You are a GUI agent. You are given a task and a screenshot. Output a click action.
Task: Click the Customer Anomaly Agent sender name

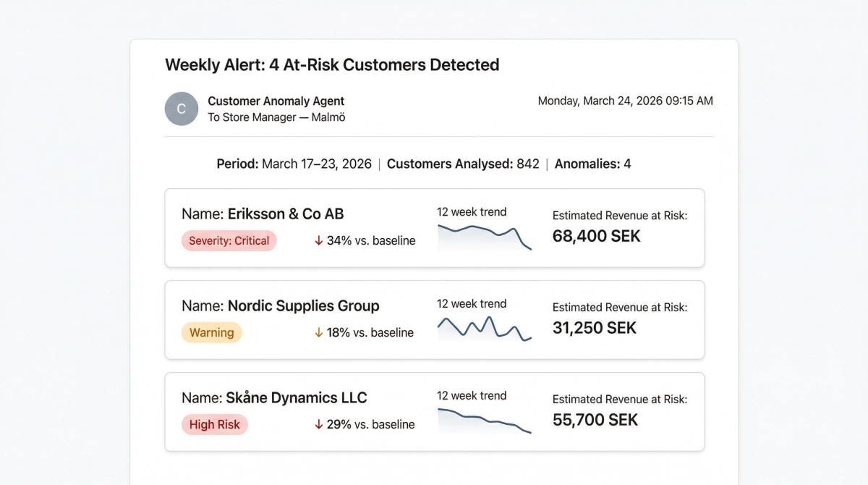coord(276,101)
